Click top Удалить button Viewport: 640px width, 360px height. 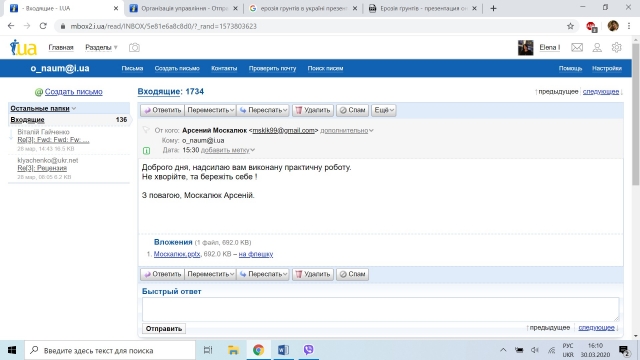[x=313, y=110]
